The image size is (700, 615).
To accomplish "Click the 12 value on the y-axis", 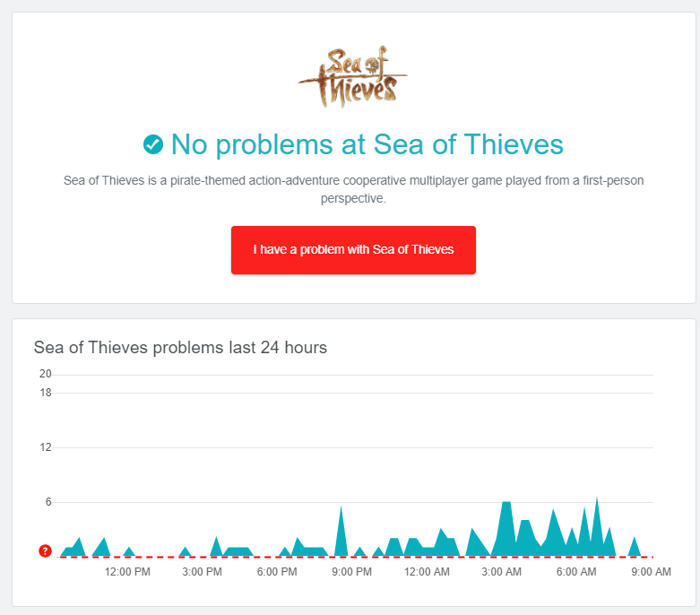I will (46, 447).
